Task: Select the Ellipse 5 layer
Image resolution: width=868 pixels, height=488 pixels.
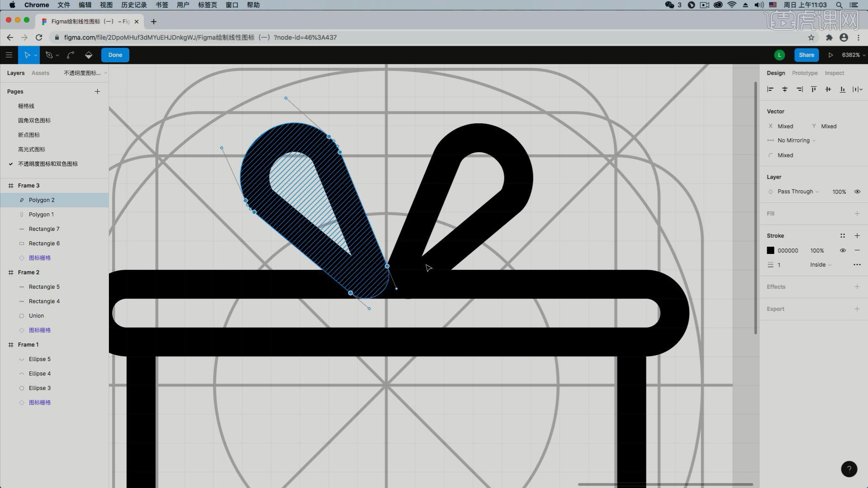Action: tap(54, 359)
